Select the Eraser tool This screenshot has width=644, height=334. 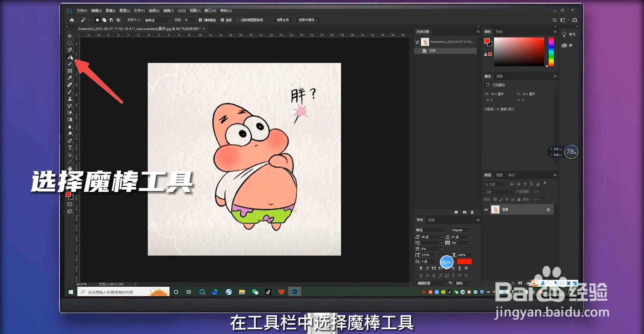(x=70, y=113)
